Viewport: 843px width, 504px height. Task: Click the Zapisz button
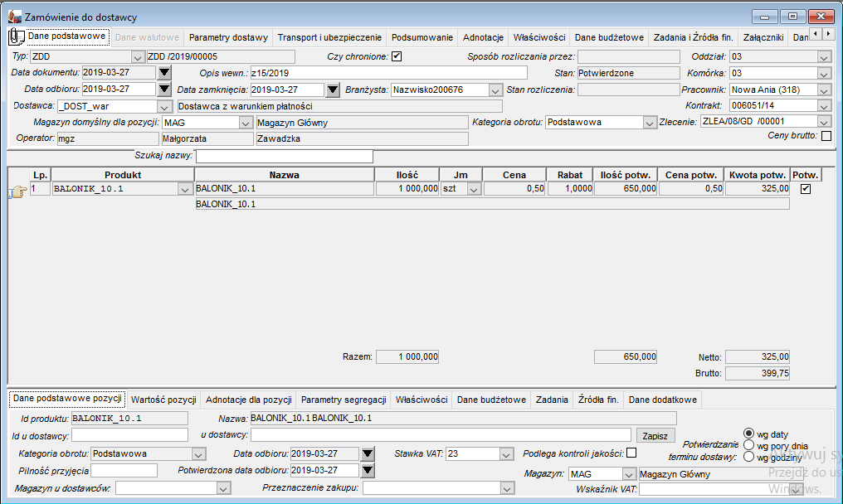(655, 436)
